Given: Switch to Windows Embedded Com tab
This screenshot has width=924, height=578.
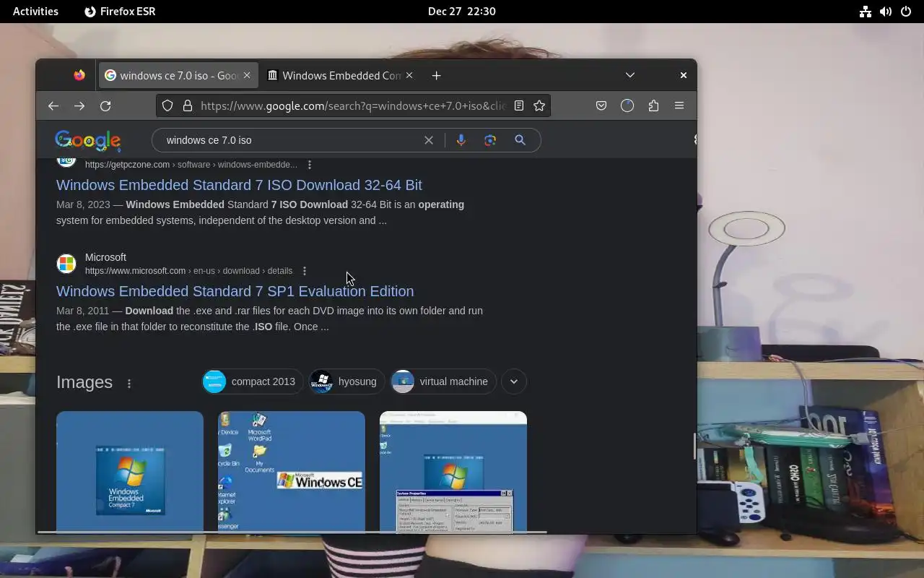Looking at the screenshot, I should point(341,75).
